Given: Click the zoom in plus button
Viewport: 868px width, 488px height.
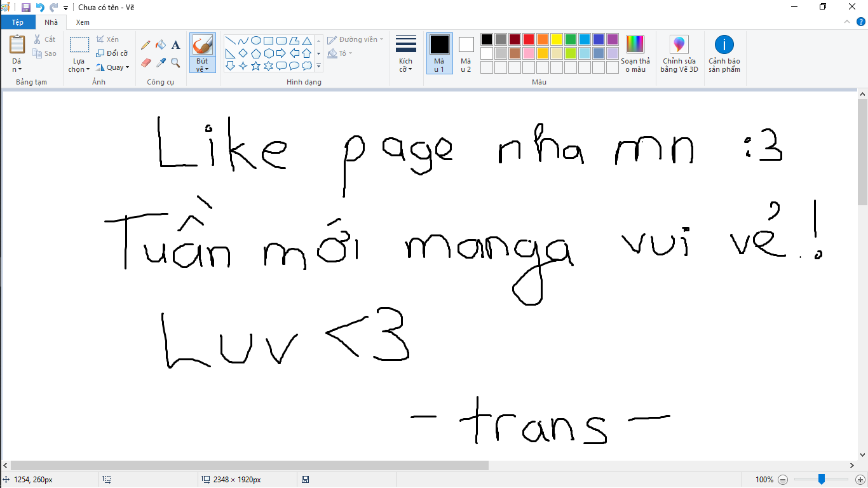Looking at the screenshot, I should pyautogui.click(x=860, y=480).
